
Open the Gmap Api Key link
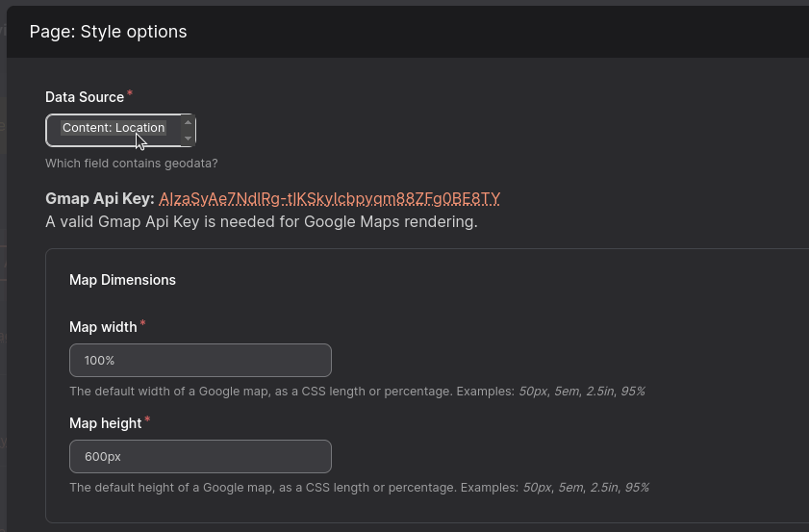(x=330, y=199)
